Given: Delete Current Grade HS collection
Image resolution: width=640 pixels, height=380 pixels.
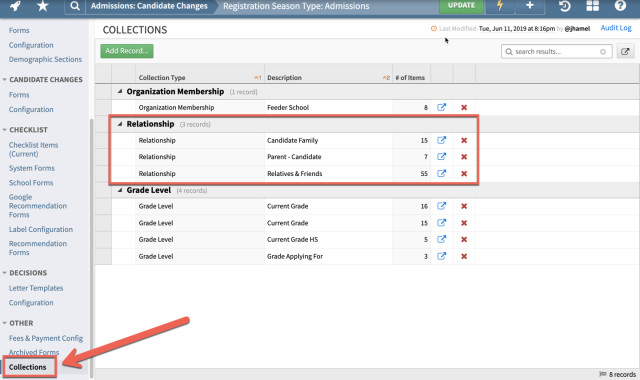Looking at the screenshot, I should pos(464,240).
